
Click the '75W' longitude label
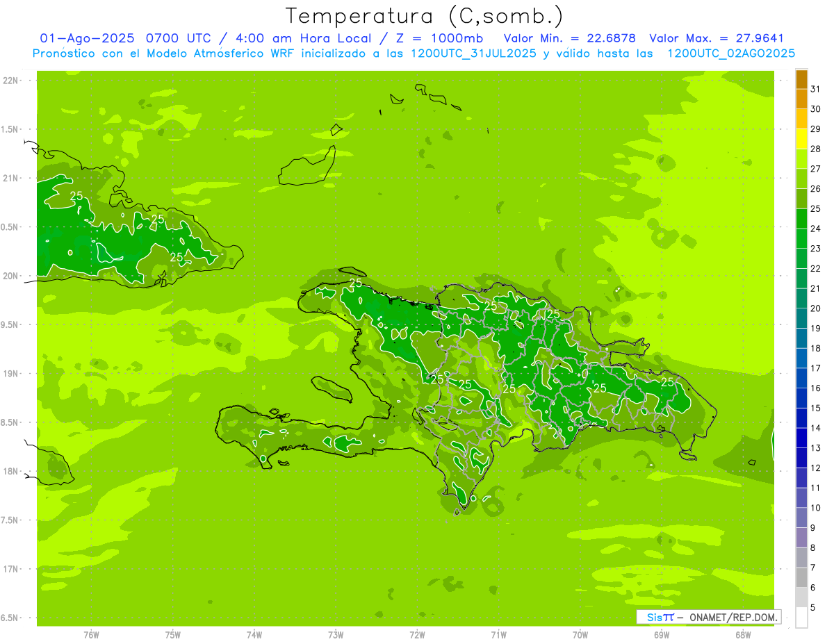173,635
